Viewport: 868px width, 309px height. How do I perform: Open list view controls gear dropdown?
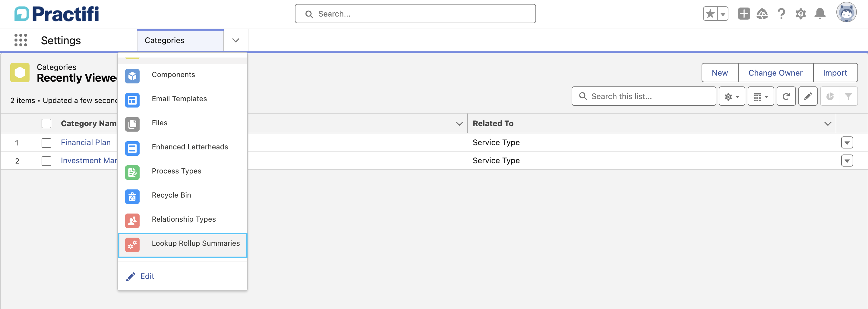point(731,96)
